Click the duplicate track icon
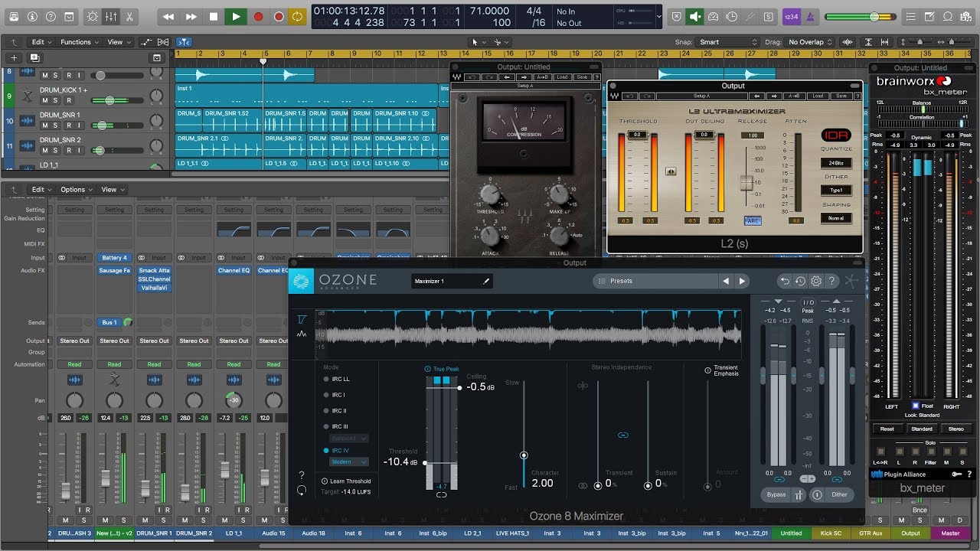The image size is (980, 551). coord(34,57)
